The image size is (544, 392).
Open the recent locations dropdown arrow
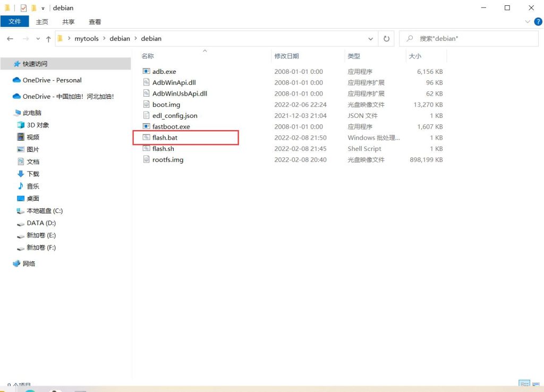[x=38, y=38]
